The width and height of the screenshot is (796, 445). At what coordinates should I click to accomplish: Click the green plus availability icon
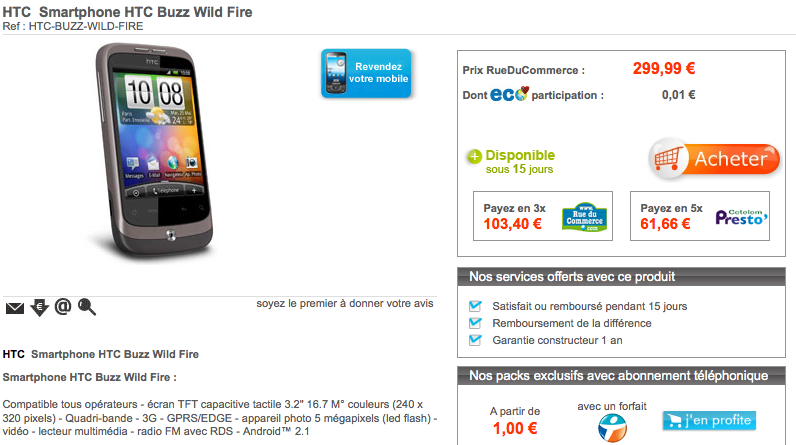[x=474, y=156]
